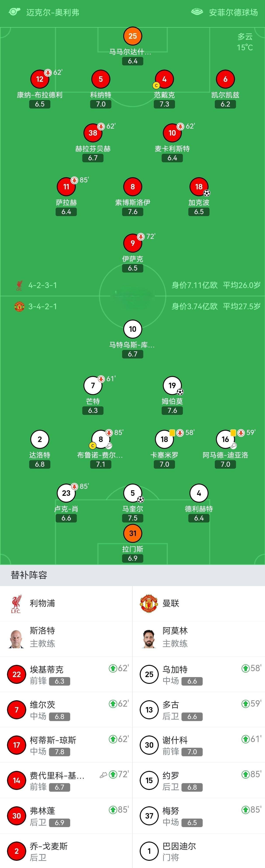Switch to the 曼联 team header in substitutes
Image resolution: width=265 pixels, height=868 pixels.
coord(170,603)
